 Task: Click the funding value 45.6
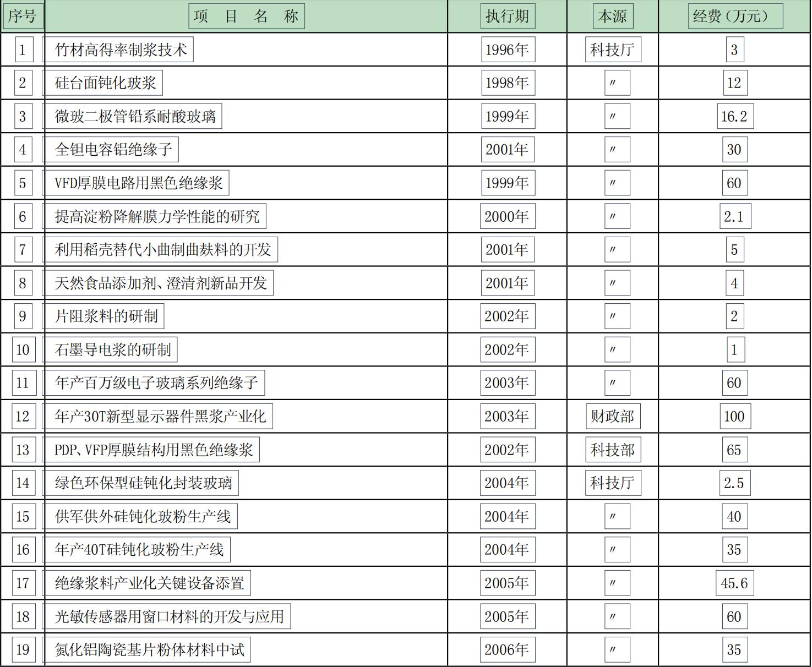735,583
